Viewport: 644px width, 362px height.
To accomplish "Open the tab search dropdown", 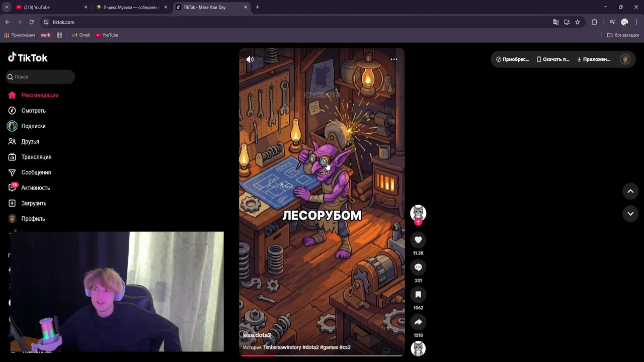I will coord(7,7).
